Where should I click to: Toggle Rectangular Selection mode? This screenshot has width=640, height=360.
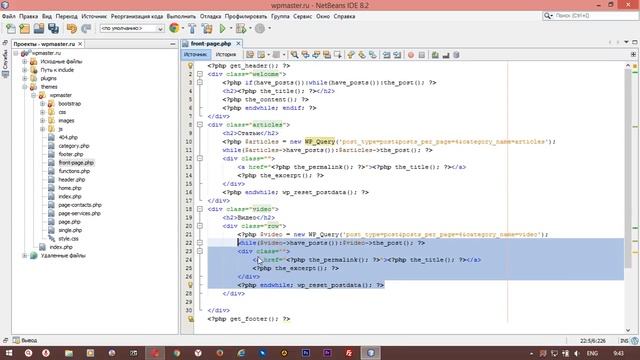(x=338, y=55)
